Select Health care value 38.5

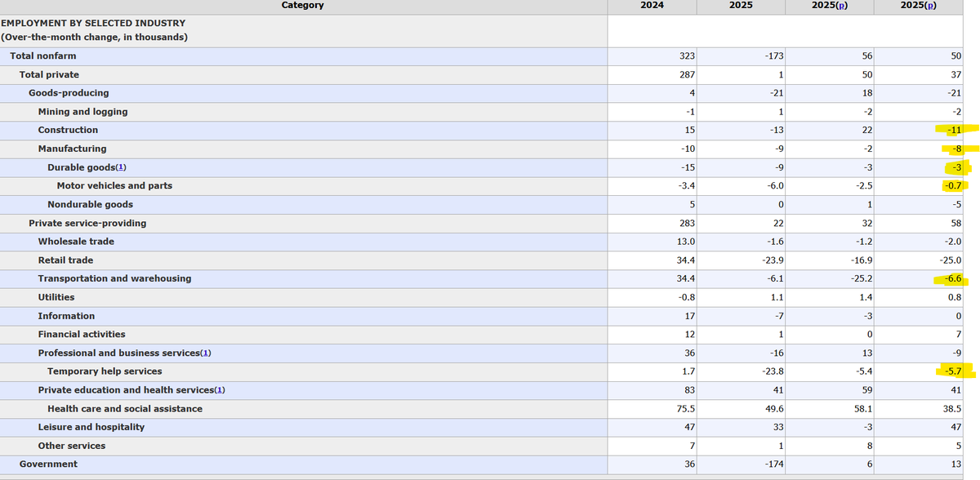[x=952, y=408]
